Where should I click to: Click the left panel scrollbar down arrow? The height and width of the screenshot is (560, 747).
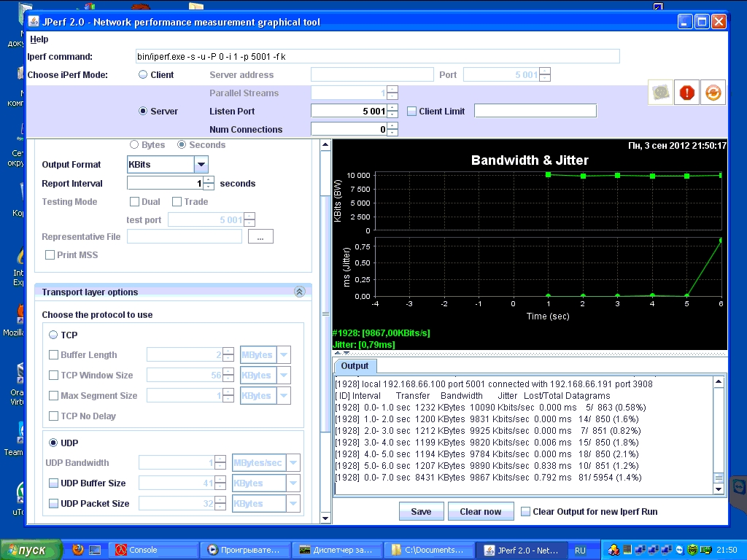point(325,518)
